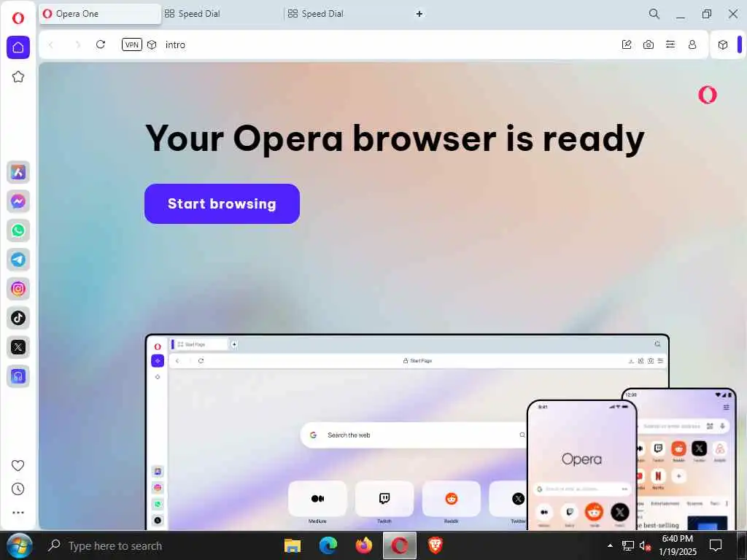The image size is (747, 560).
Task: Open the Extensions cube icon
Action: (x=723, y=44)
